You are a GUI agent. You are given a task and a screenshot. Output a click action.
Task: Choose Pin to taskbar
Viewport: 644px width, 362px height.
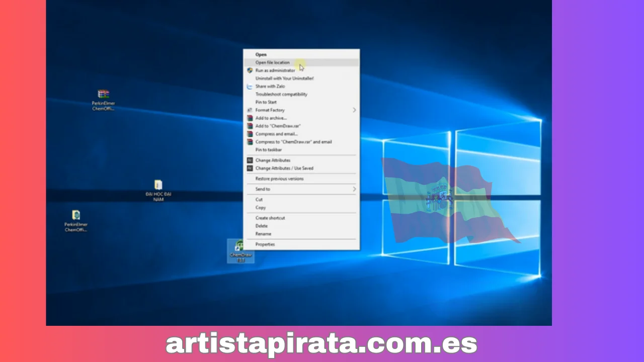click(x=301, y=150)
